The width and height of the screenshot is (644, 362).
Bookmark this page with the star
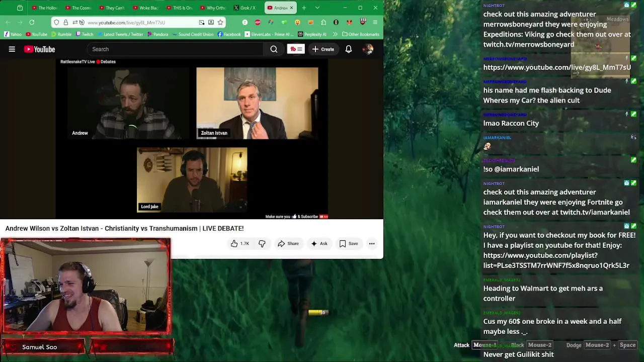click(220, 23)
